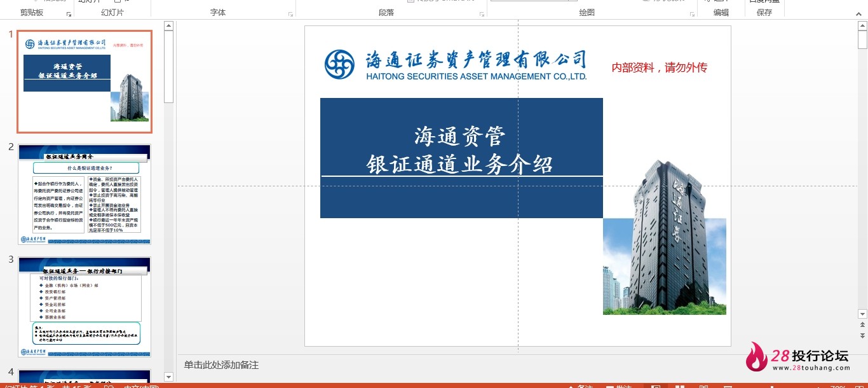Select slide 2 thumbnail 银证通道业务简介
The height and width of the screenshot is (388, 868).
point(85,194)
